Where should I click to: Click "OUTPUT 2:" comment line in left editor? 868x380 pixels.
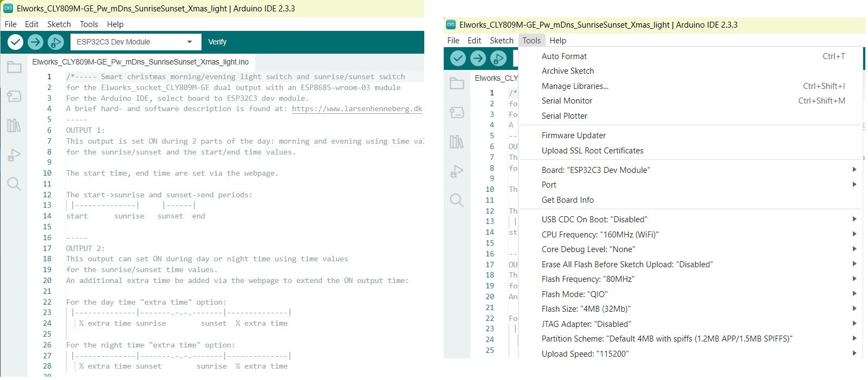tap(86, 248)
